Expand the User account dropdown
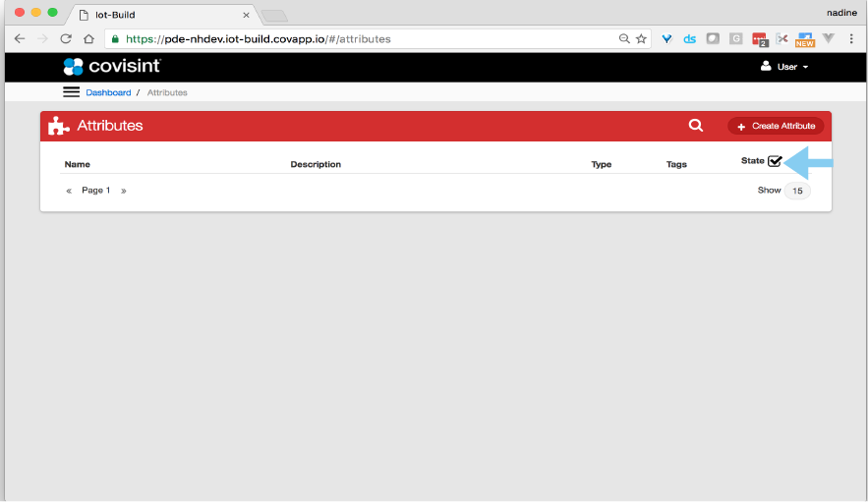Image resolution: width=868 pixels, height=502 pixels. click(784, 67)
